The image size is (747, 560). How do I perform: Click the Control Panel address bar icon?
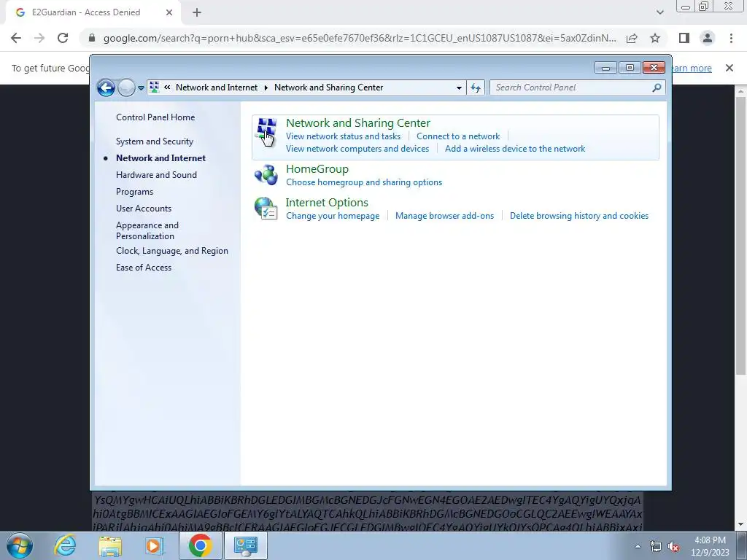155,87
